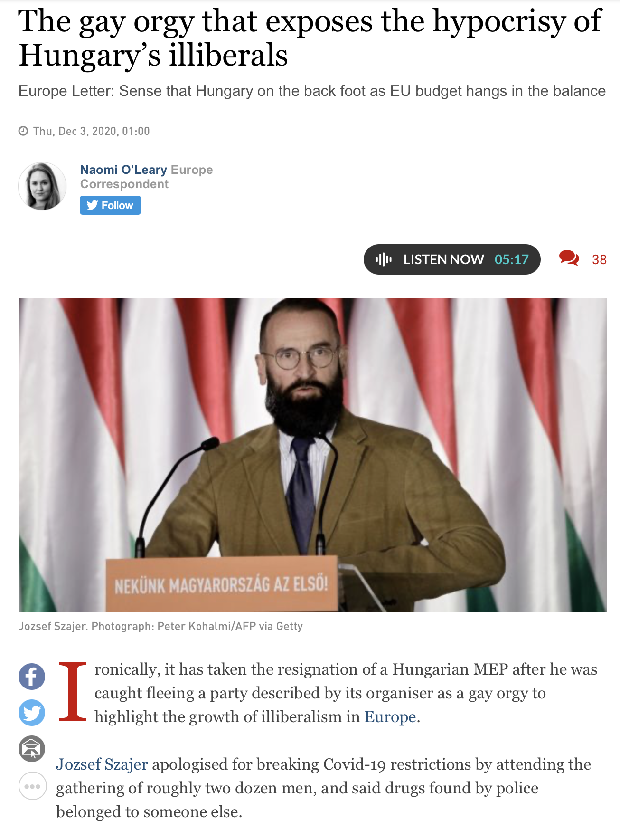Play the Listen Now audio
The width and height of the screenshot is (620, 840).
click(452, 259)
